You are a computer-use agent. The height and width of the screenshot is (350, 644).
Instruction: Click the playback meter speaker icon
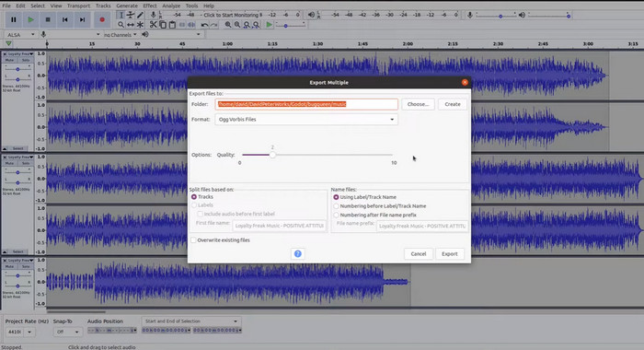pyautogui.click(x=311, y=15)
